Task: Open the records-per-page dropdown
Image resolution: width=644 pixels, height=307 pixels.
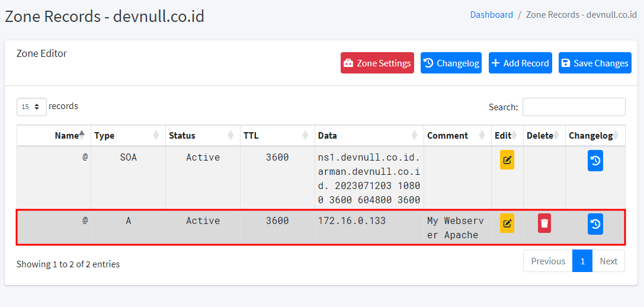Action: pyautogui.click(x=31, y=107)
